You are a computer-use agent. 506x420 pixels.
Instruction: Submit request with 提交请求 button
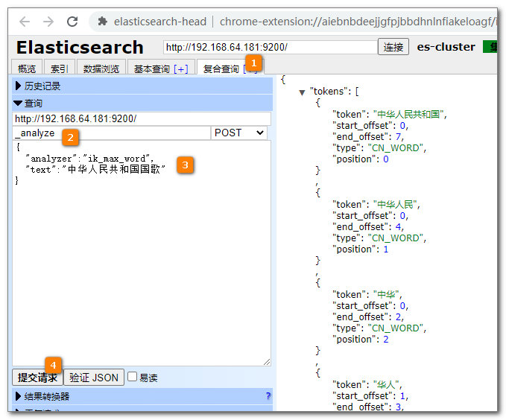[37, 377]
